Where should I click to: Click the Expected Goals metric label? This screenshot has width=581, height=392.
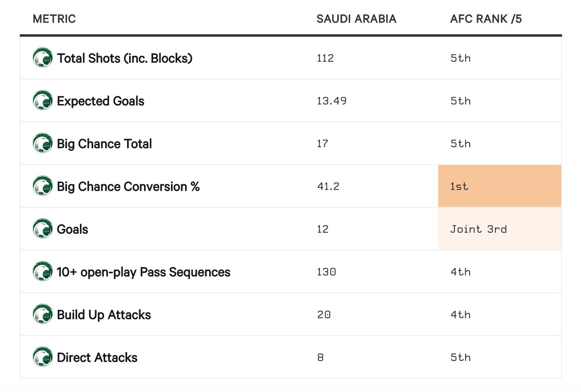point(100,101)
